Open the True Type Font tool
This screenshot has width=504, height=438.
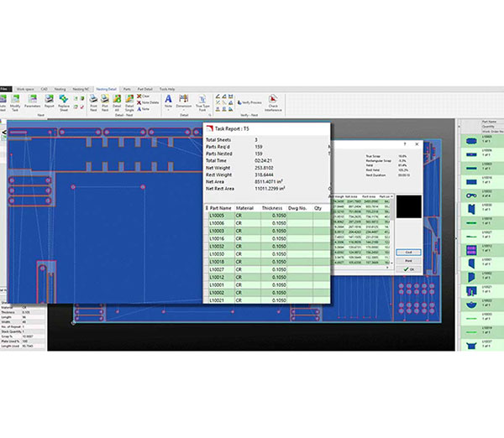pyautogui.click(x=202, y=102)
